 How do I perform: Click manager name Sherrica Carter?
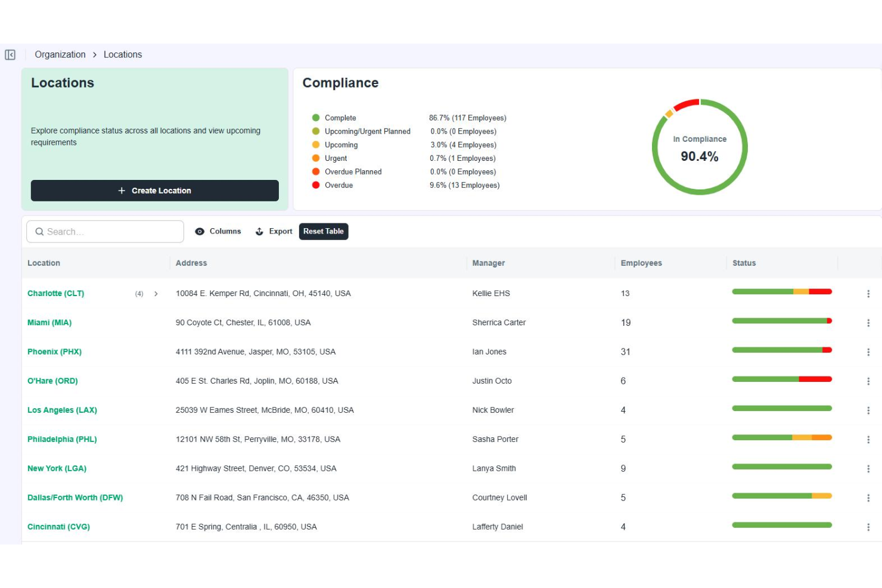coord(499,322)
